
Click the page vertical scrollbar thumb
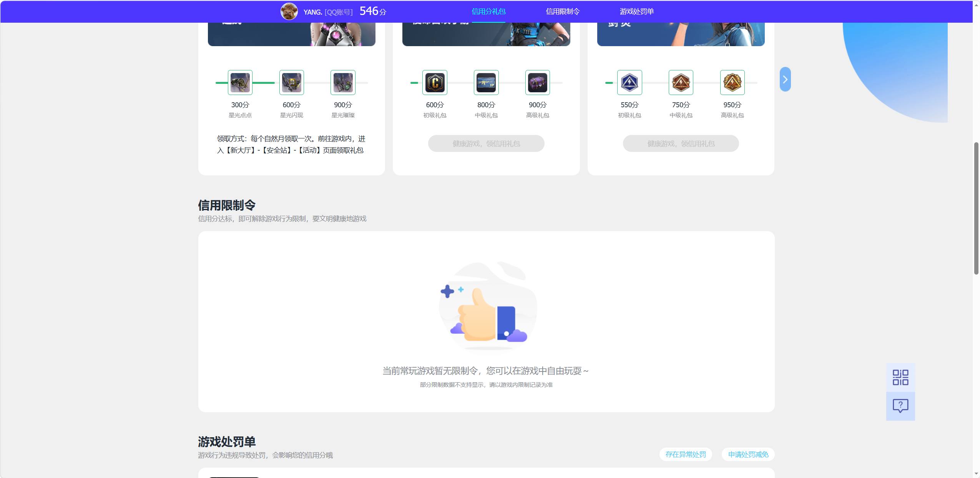(976, 208)
